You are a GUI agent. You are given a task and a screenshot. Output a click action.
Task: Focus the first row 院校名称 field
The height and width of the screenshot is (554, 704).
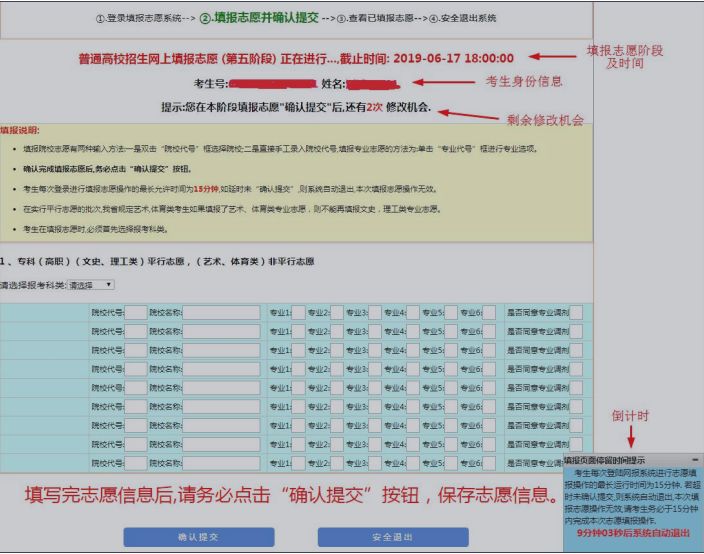coord(221,312)
